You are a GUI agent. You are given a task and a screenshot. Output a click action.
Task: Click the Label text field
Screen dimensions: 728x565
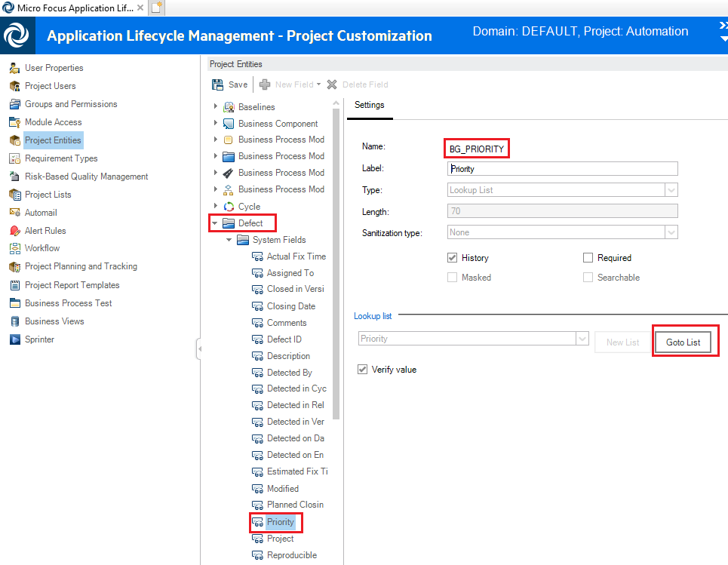coord(562,169)
